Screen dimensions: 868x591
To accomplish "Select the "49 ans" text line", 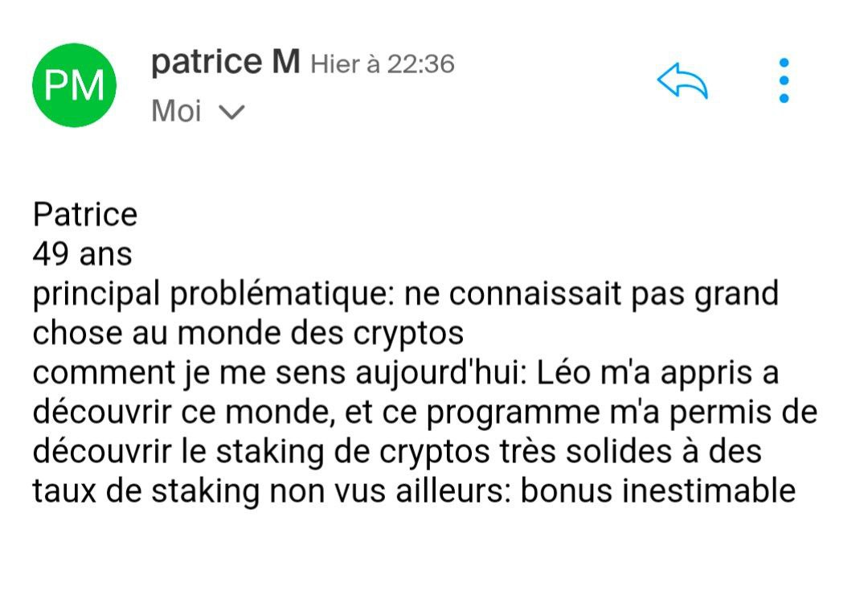I will [82, 254].
